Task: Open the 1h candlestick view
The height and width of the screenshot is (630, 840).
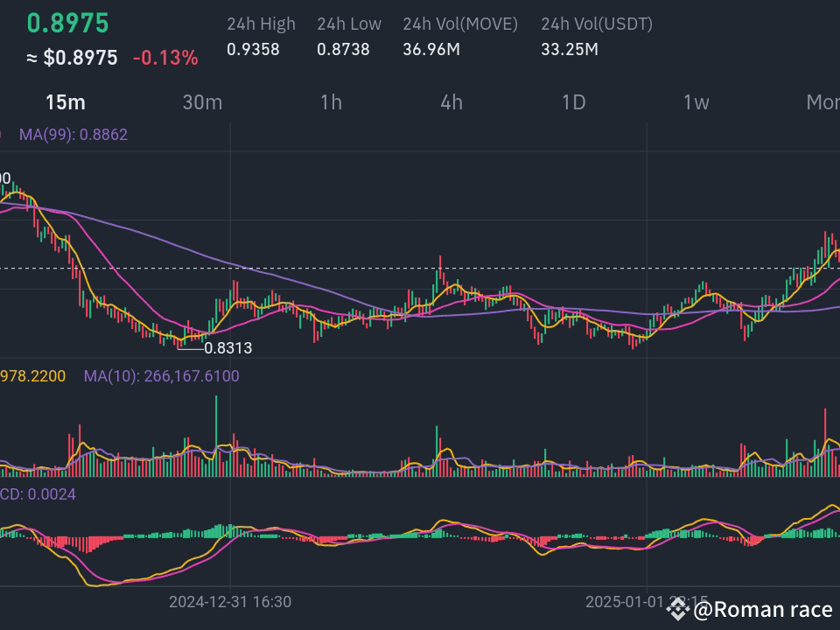Action: point(329,102)
